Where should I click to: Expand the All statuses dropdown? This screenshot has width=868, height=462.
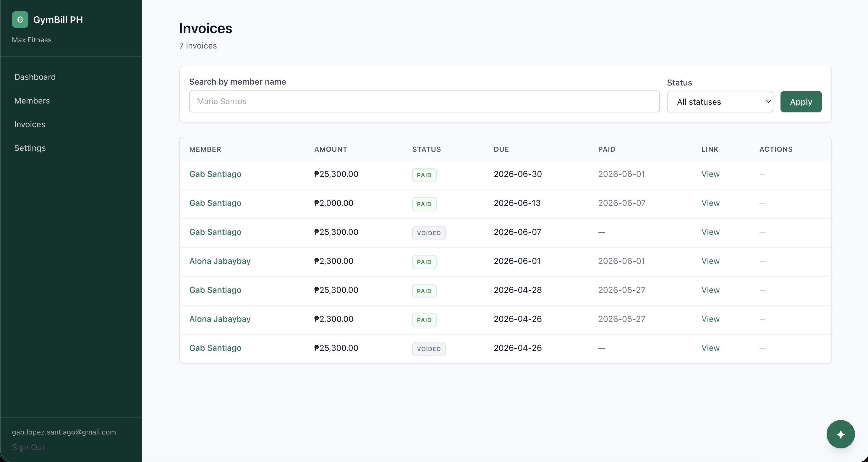point(720,101)
